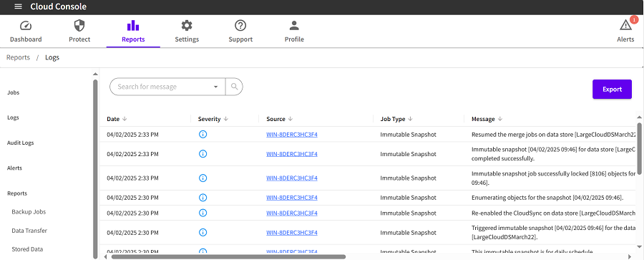
Task: View Alerts warning triangle icon
Action: click(625, 26)
